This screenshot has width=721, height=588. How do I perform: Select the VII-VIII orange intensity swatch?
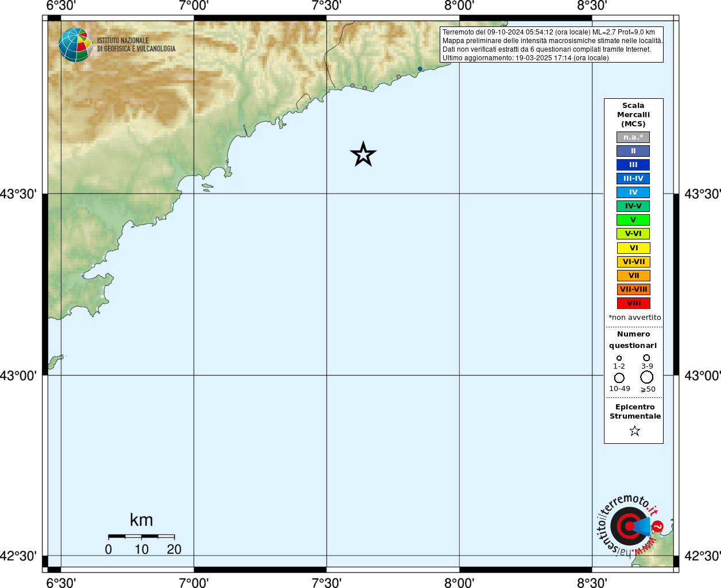[634, 289]
